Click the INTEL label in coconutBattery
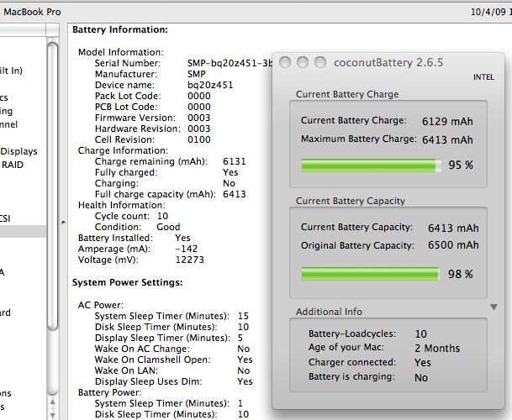 [483, 77]
